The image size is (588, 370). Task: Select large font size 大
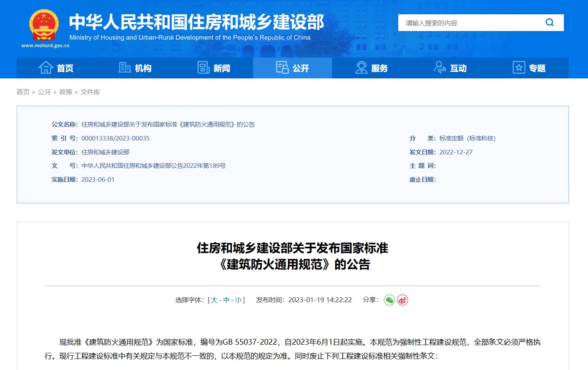pos(214,300)
